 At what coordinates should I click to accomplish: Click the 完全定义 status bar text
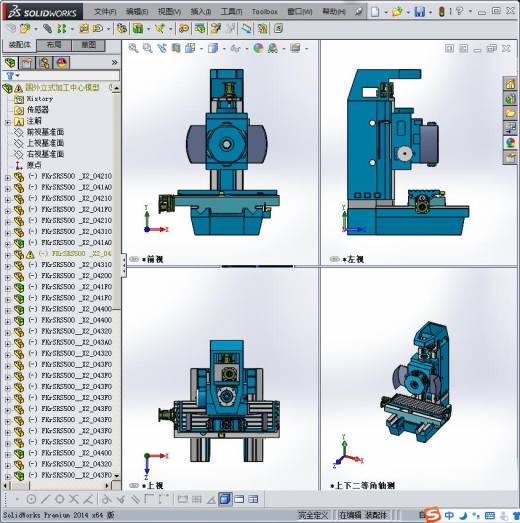click(313, 515)
